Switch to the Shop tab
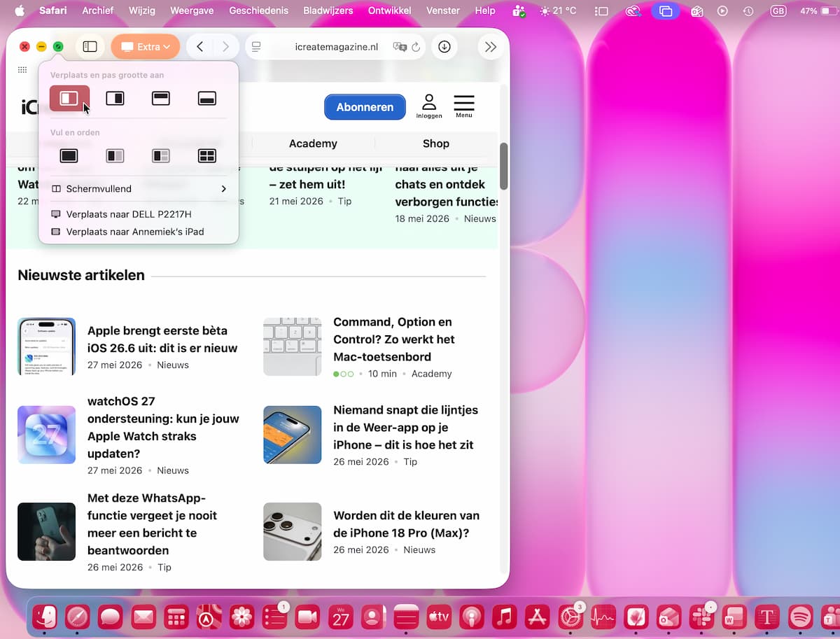Screen dimensions: 840x639 [x=435, y=143]
